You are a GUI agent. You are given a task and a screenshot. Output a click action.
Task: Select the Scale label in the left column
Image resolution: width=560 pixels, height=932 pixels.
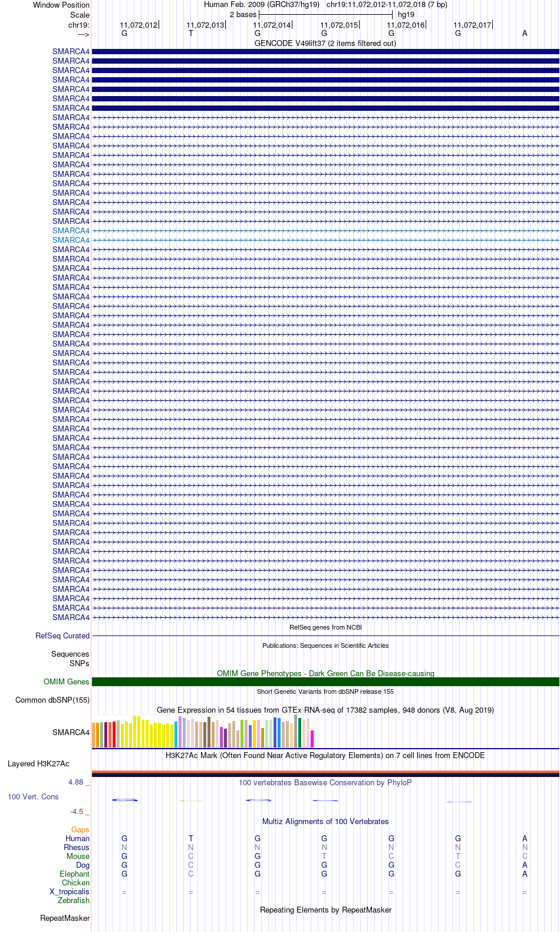(80, 15)
